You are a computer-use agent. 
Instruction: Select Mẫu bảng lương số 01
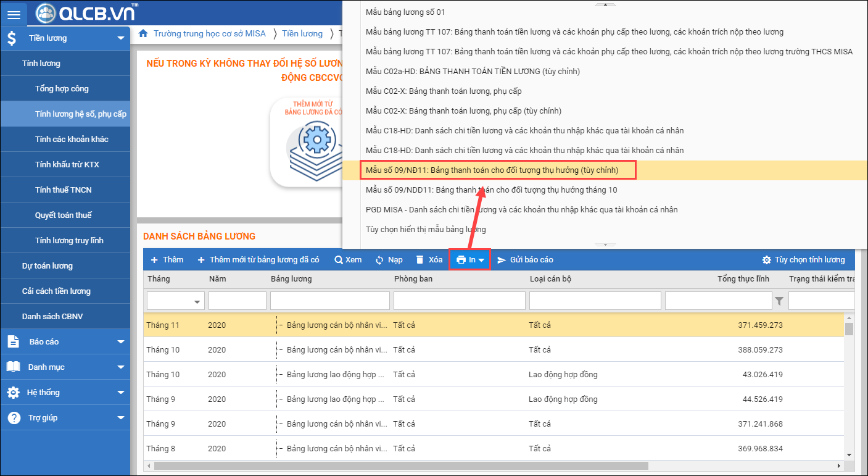pyautogui.click(x=405, y=12)
